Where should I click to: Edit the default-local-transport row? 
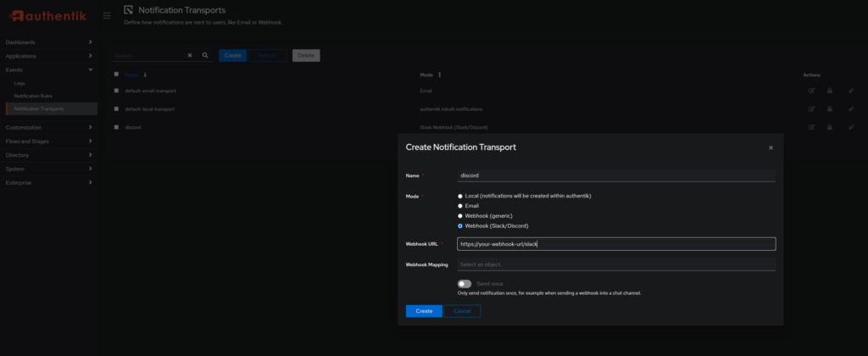[811, 109]
